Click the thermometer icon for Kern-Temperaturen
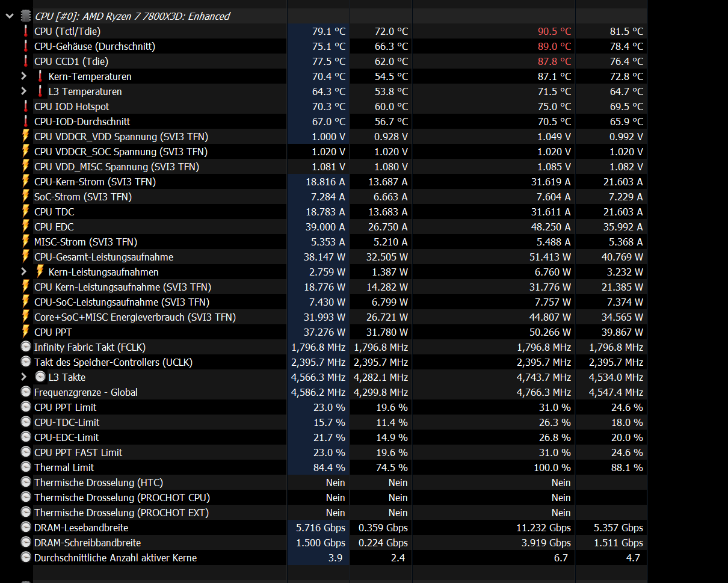 40,76
